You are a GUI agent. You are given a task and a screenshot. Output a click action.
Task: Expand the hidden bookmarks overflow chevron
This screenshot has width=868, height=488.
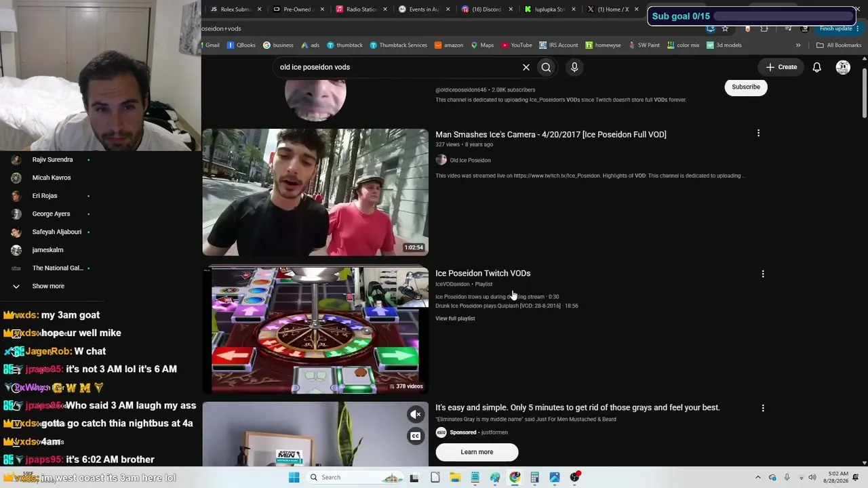pos(798,45)
